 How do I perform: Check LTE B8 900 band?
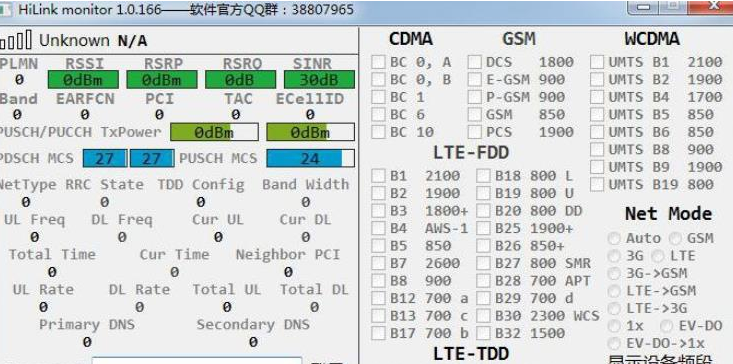[378, 281]
